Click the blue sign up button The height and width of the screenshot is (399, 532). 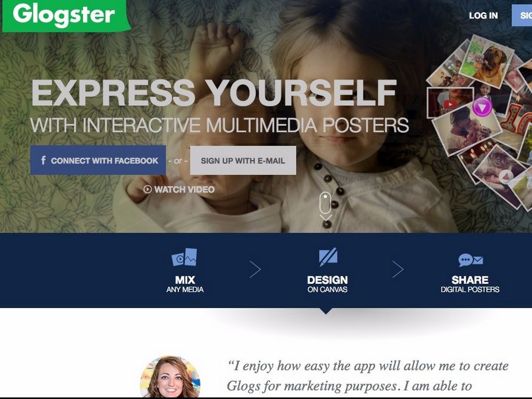[x=522, y=15]
